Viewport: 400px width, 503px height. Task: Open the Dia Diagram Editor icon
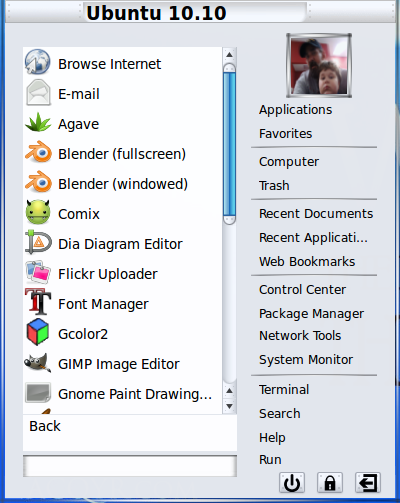click(x=38, y=242)
